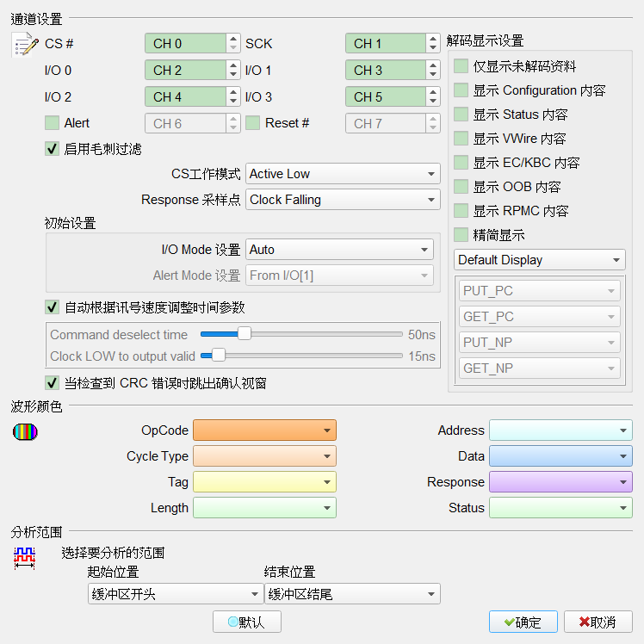644x644 pixels.
Task: Click the 确定 OK button
Action: click(523, 622)
